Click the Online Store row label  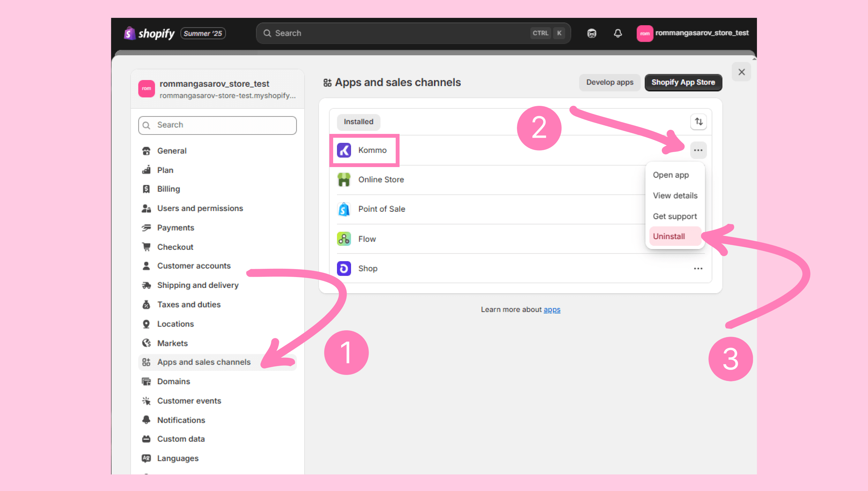point(381,180)
